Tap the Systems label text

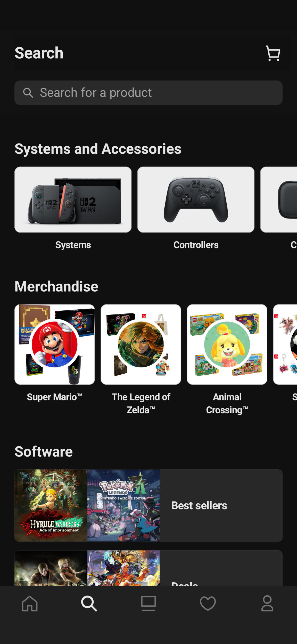[73, 245]
